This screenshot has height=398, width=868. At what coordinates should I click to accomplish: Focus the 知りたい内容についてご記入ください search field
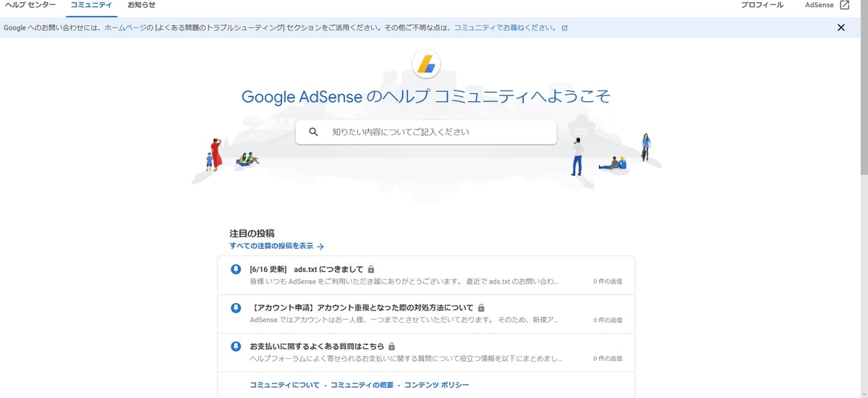point(426,132)
